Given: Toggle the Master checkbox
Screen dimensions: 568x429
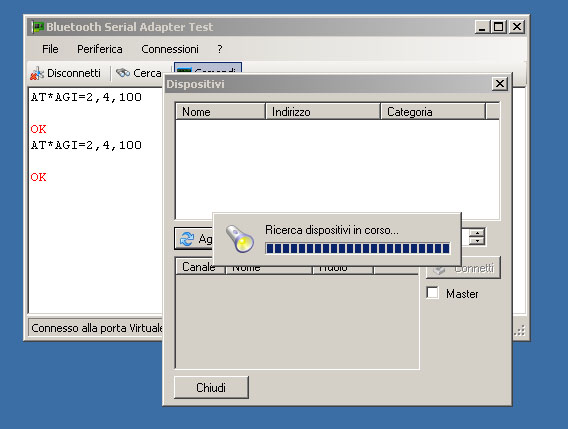Looking at the screenshot, I should tap(433, 293).
